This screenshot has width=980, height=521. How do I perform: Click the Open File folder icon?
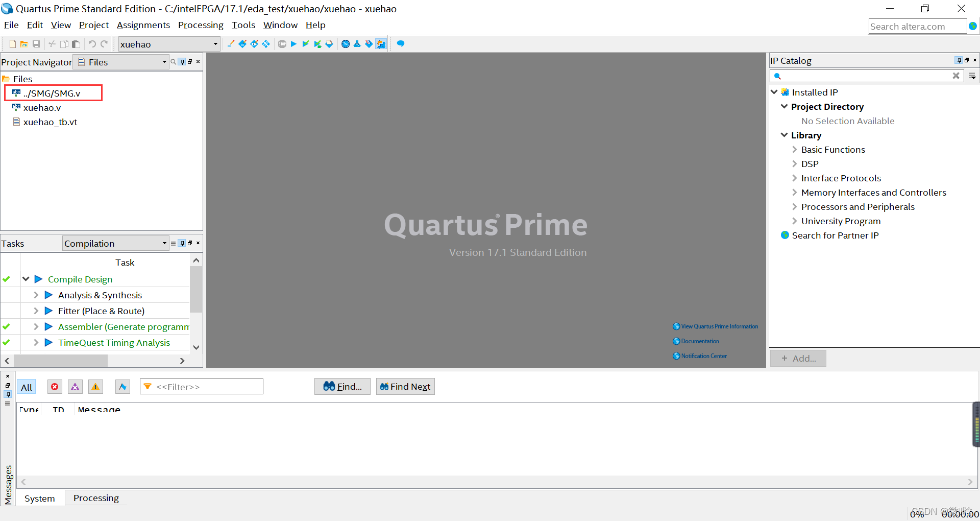tap(24, 44)
